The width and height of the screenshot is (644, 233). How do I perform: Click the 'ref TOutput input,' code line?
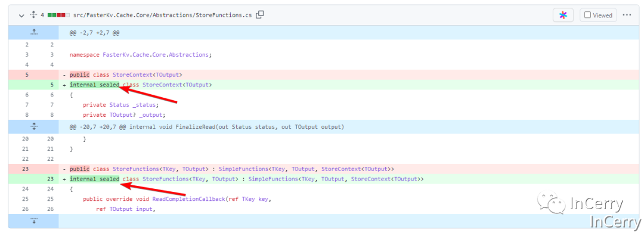(x=125, y=209)
